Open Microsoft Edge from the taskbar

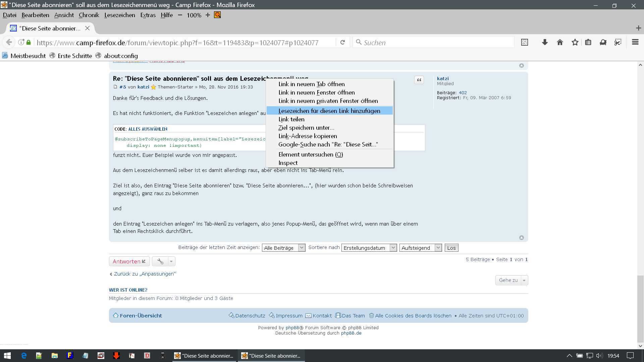24,356
